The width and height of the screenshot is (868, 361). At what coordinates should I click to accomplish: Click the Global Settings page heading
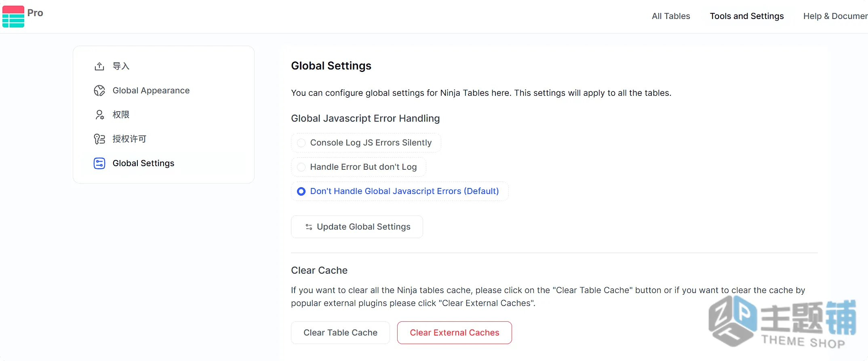coord(331,66)
